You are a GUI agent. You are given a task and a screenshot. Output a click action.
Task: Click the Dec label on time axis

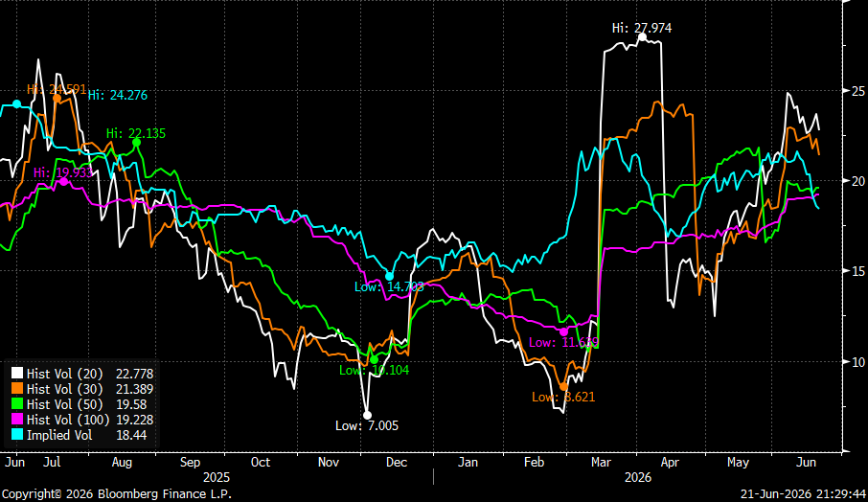(397, 462)
